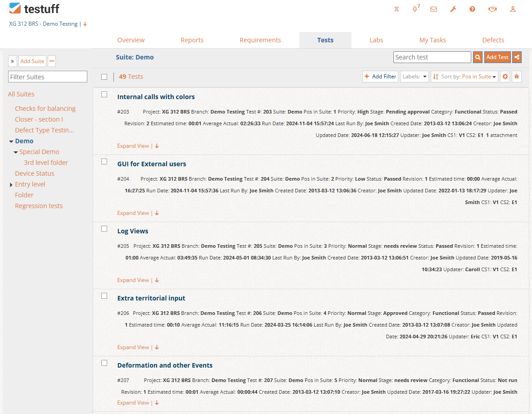The image size is (532, 414).
Task: Collapse the Demo suite tree node
Action: 11,141
